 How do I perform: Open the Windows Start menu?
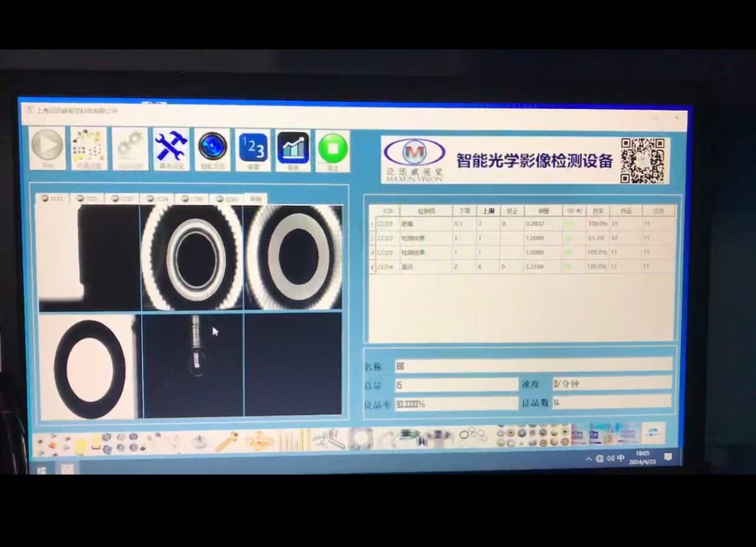tap(41, 469)
